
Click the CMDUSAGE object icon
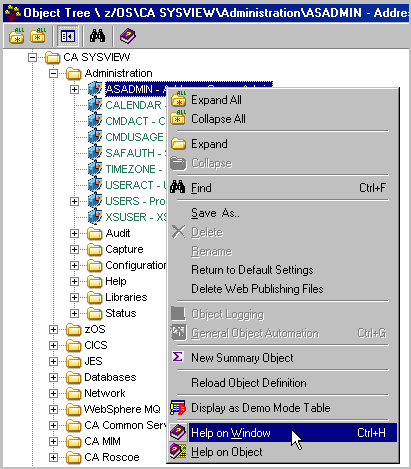(95, 137)
